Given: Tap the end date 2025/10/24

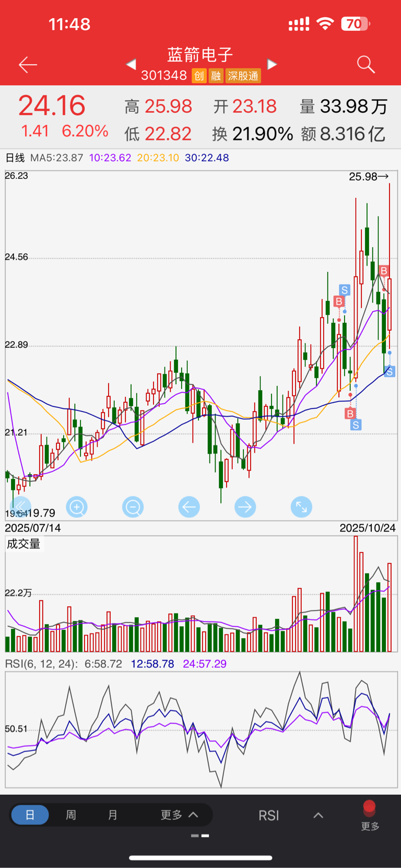Looking at the screenshot, I should coord(368,528).
